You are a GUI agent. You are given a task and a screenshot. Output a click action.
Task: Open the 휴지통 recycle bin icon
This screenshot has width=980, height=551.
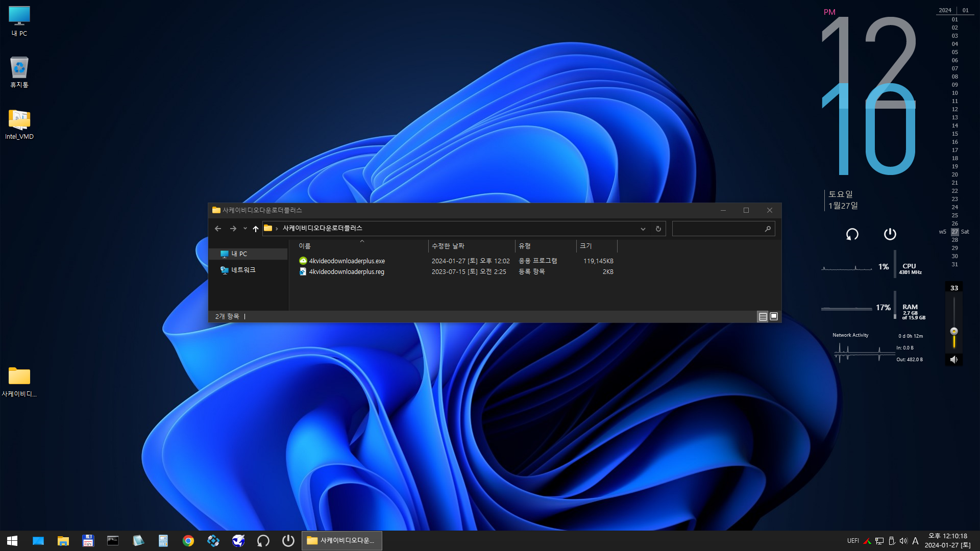click(19, 72)
